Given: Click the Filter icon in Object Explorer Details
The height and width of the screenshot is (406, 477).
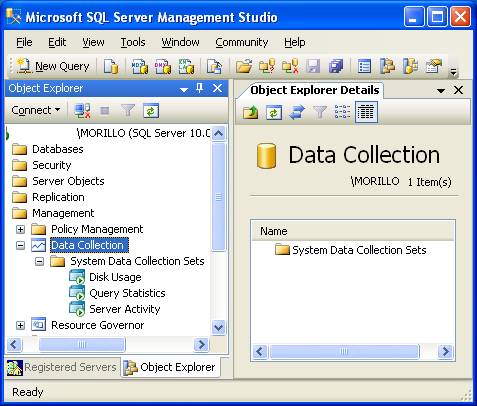Looking at the screenshot, I should coord(320,112).
